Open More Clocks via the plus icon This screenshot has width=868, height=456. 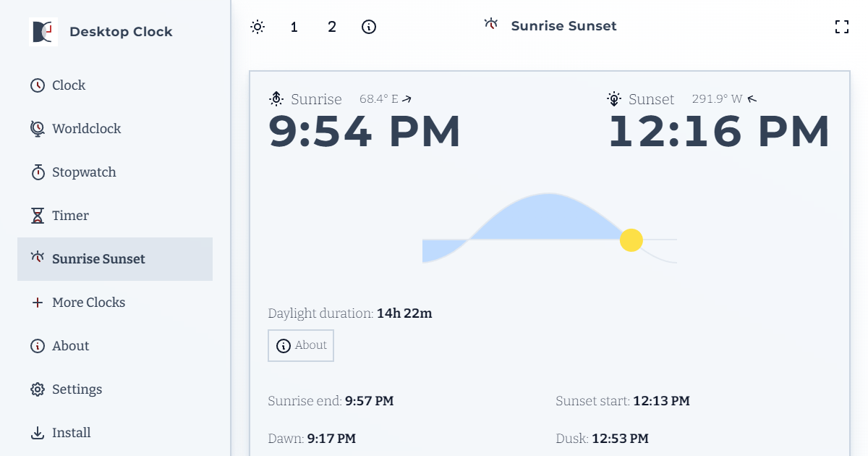coord(37,302)
